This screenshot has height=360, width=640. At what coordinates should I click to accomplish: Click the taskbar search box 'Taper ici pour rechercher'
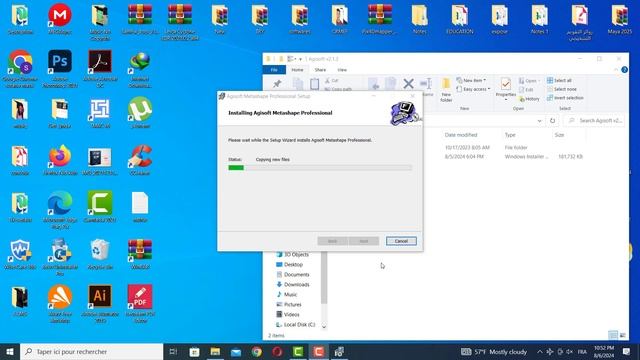tap(91, 351)
